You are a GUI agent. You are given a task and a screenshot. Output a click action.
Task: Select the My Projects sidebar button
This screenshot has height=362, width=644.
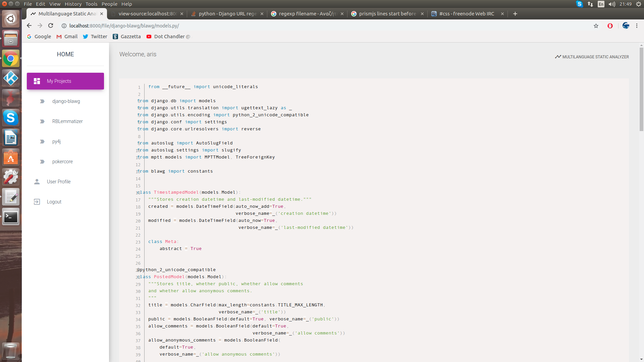click(65, 81)
